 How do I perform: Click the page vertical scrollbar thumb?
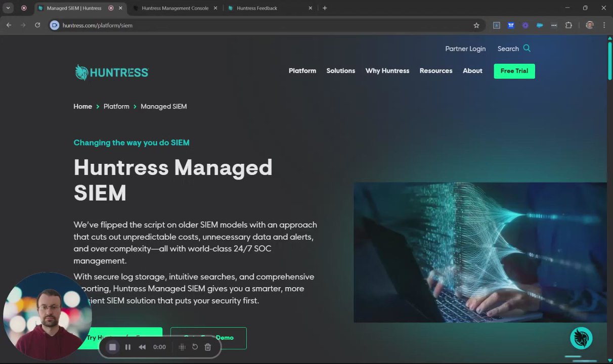point(609,61)
